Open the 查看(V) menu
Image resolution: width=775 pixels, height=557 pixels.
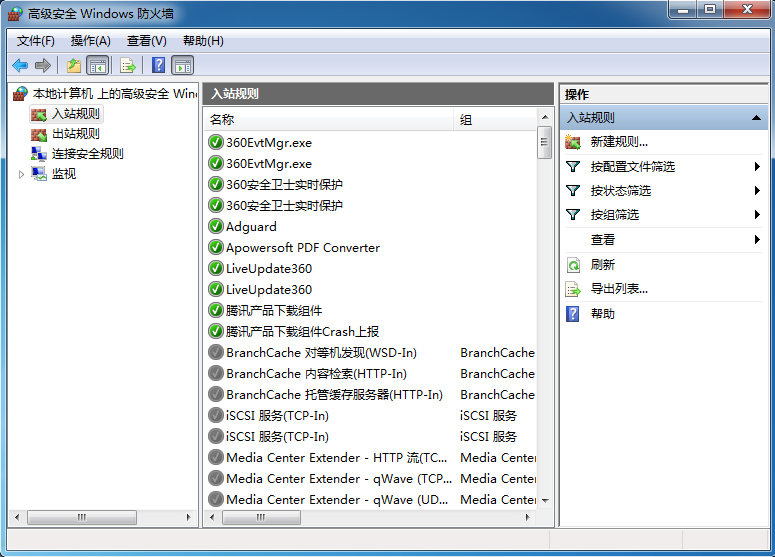pyautogui.click(x=147, y=41)
